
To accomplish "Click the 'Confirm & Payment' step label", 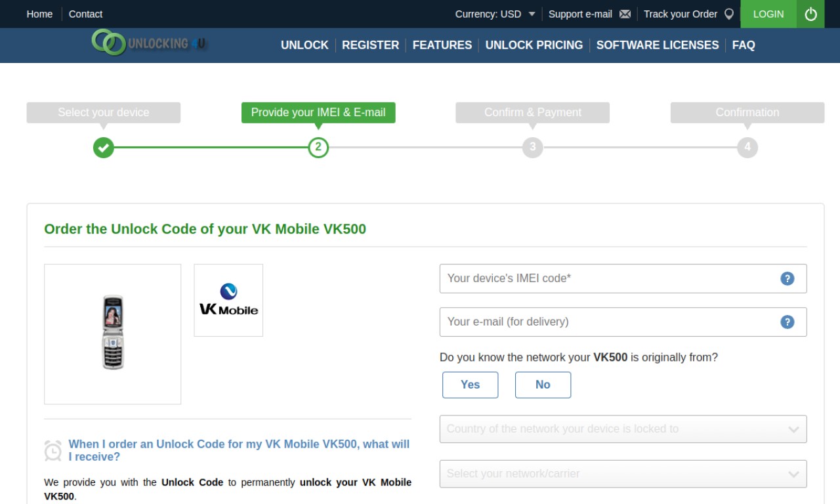I will coord(533,112).
